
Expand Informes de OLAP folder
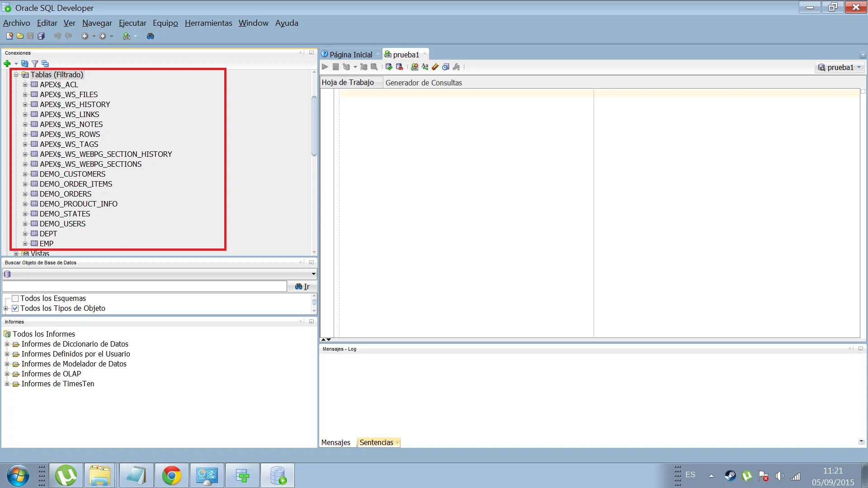(7, 374)
